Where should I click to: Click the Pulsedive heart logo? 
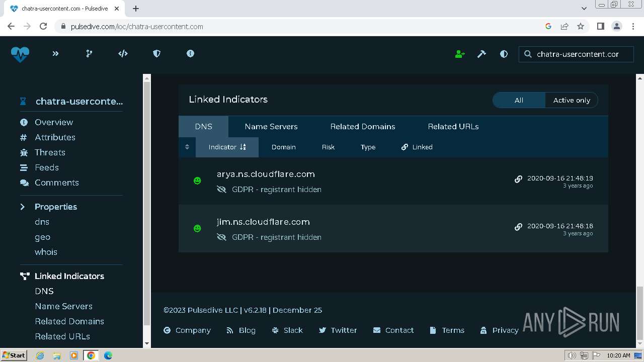pos(20,54)
